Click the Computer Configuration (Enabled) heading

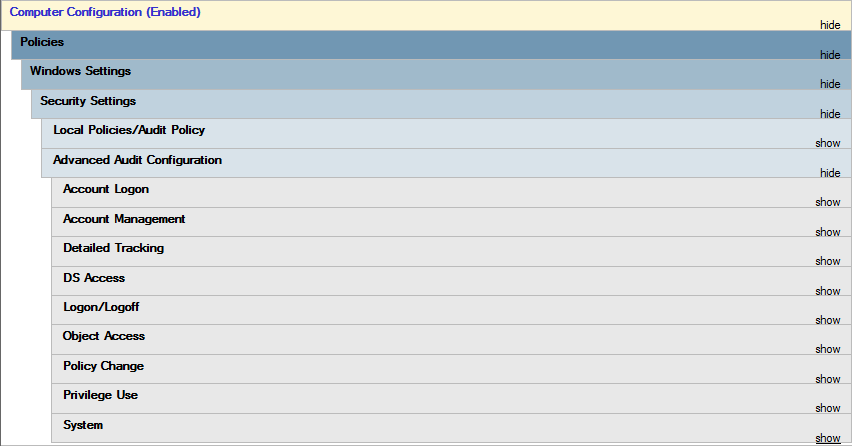coord(105,12)
